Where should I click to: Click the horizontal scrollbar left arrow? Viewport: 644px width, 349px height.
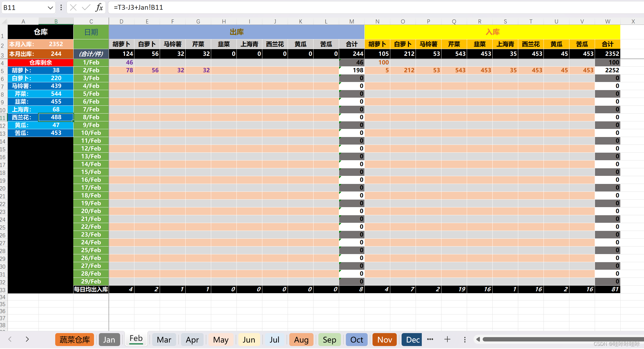(x=478, y=339)
